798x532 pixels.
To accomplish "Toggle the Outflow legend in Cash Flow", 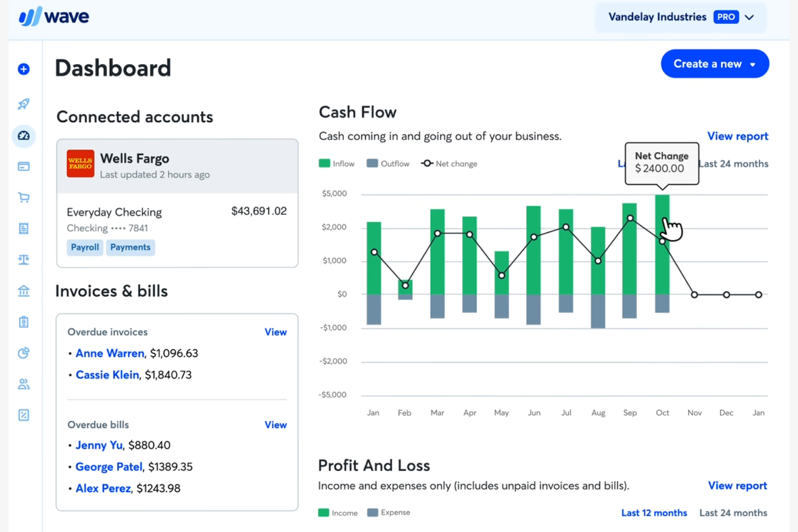I will point(388,163).
